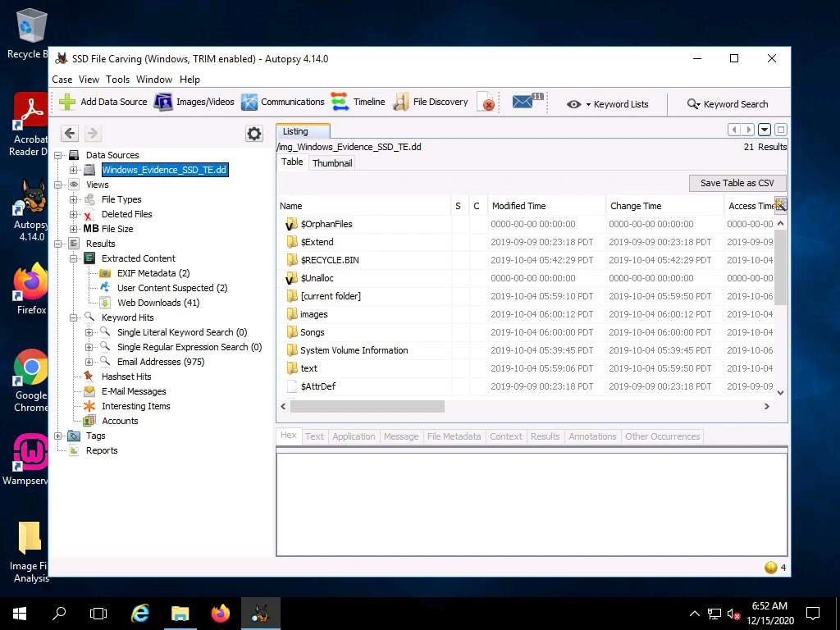Select Hashset Hits node
Image resolution: width=840 pixels, height=630 pixels.
(x=126, y=377)
